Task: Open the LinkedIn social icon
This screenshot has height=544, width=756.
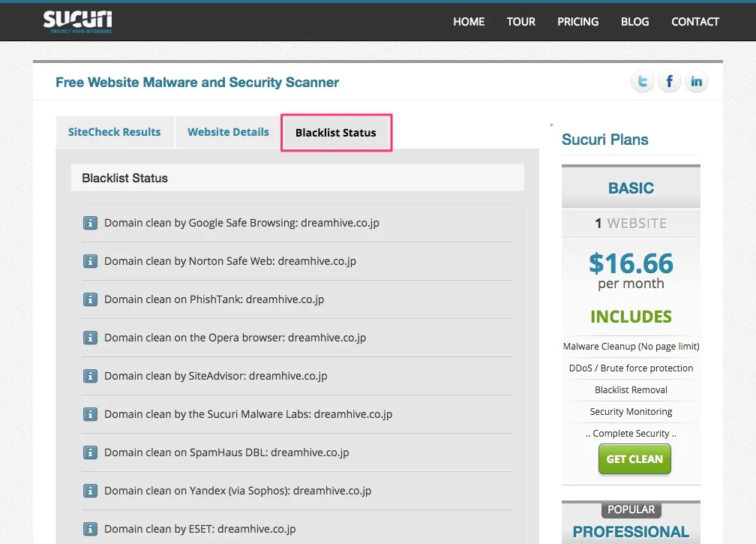Action: (696, 82)
